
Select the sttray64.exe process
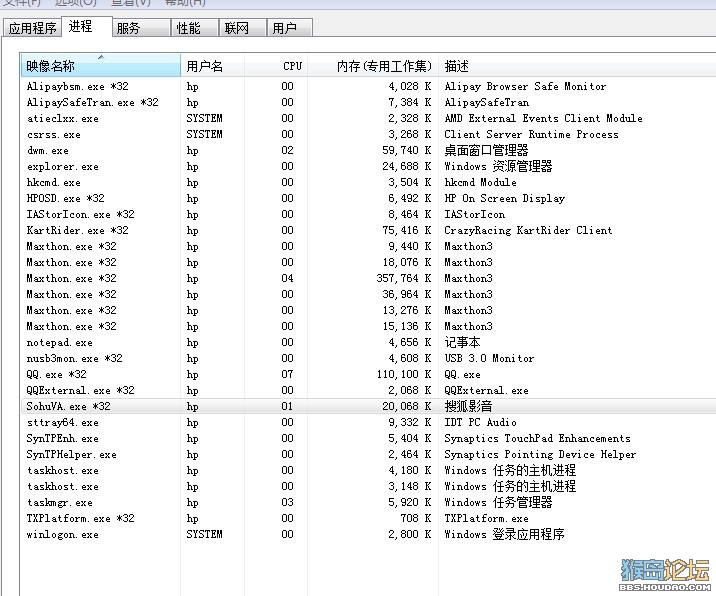coord(368,422)
